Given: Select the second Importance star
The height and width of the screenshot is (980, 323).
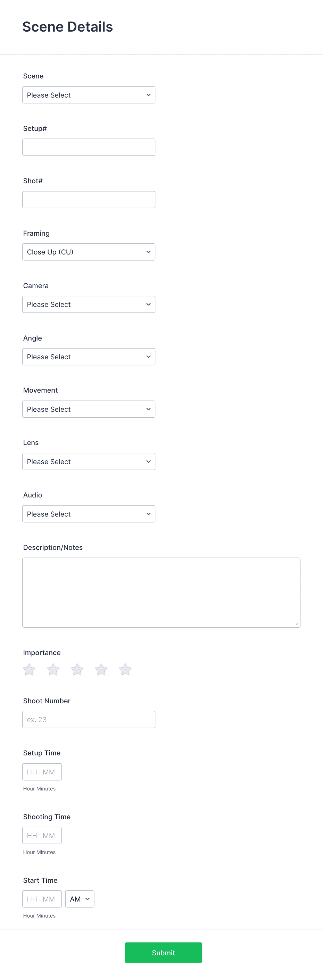Looking at the screenshot, I should tap(53, 670).
